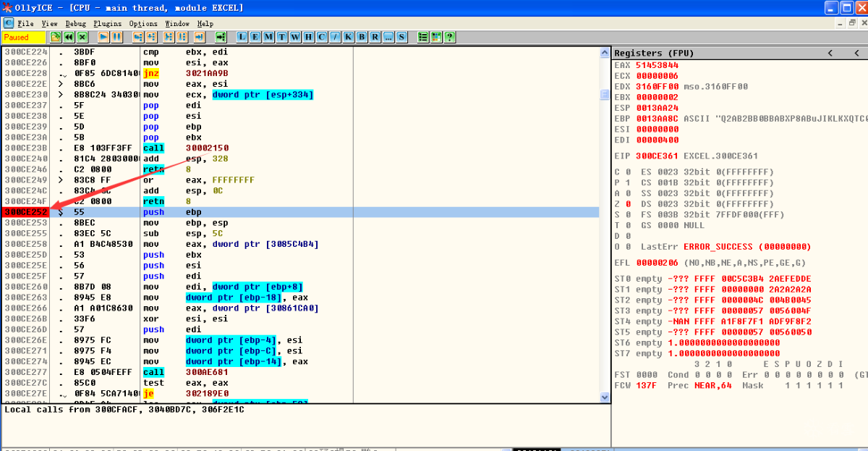Viewport: 868px width, 451px height.
Task: Open Executable modules (E button)
Action: (x=255, y=37)
